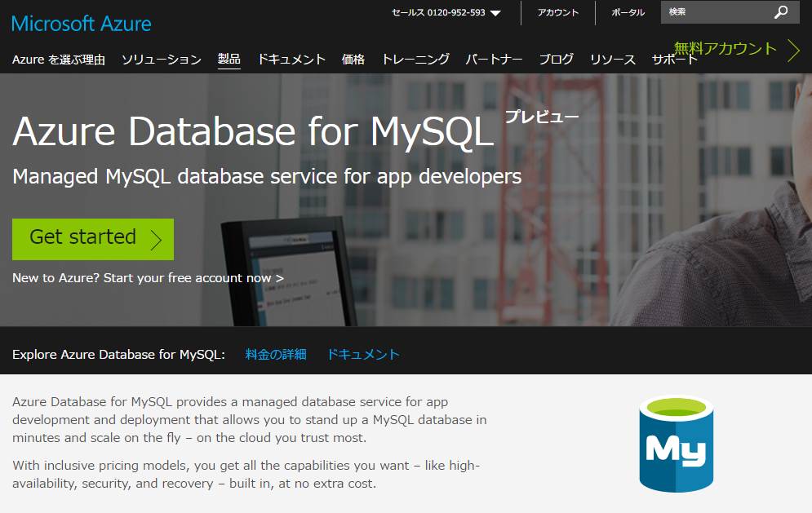Image resolution: width=812 pixels, height=513 pixels.
Task: Open the Azure を選ぶ理由 menu
Action: 59,60
